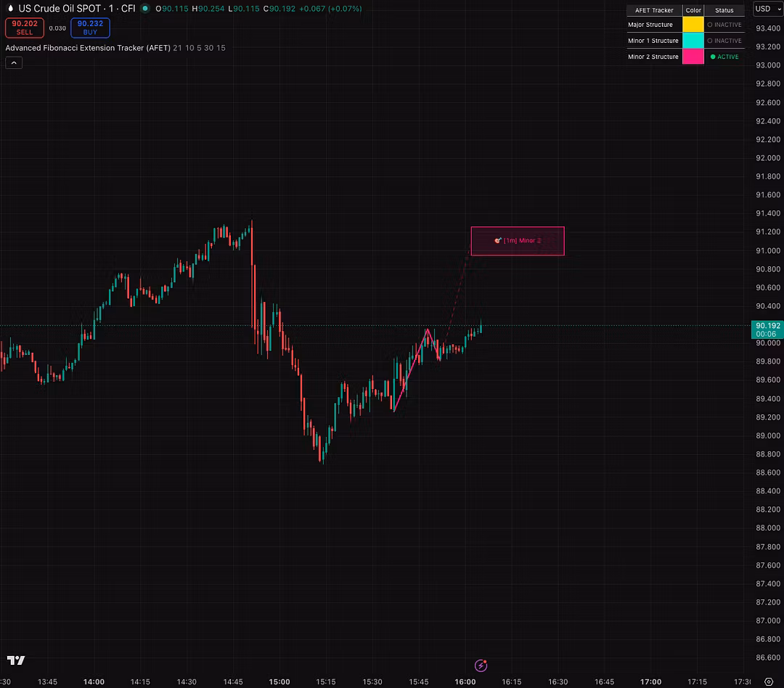Open the lightning replay icon near the time axis
The image size is (784, 688).
(481, 666)
